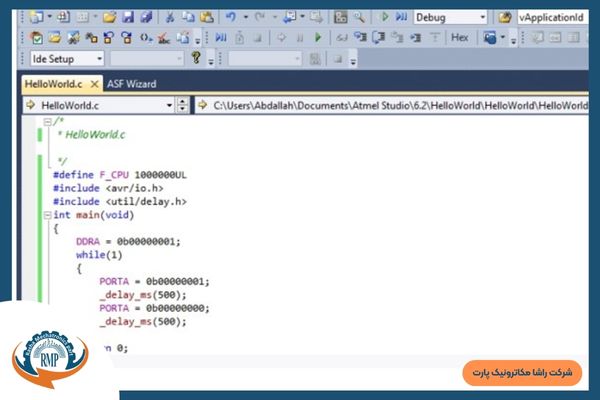Click the Open File folder icon
The height and width of the screenshot is (400, 600).
point(110,17)
